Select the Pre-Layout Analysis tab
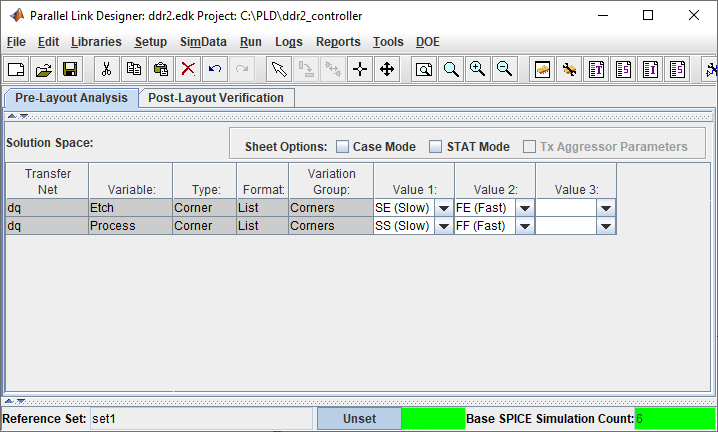 71,98
